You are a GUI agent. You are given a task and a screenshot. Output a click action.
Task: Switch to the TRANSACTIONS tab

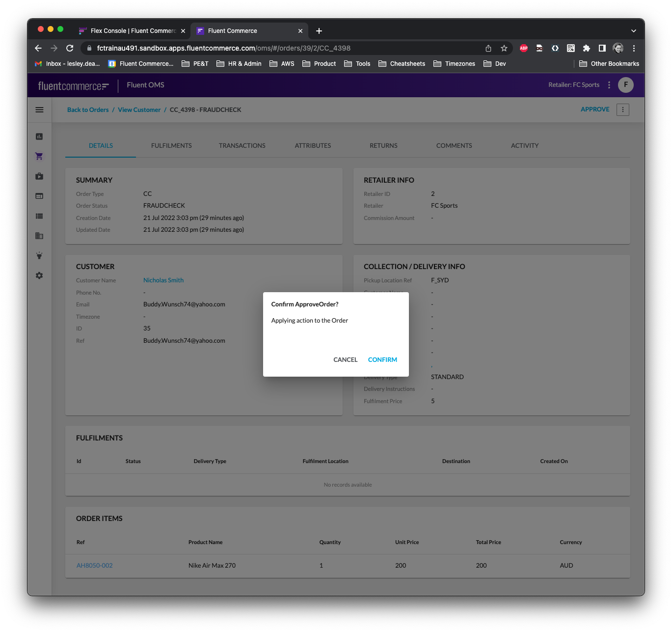(x=242, y=146)
